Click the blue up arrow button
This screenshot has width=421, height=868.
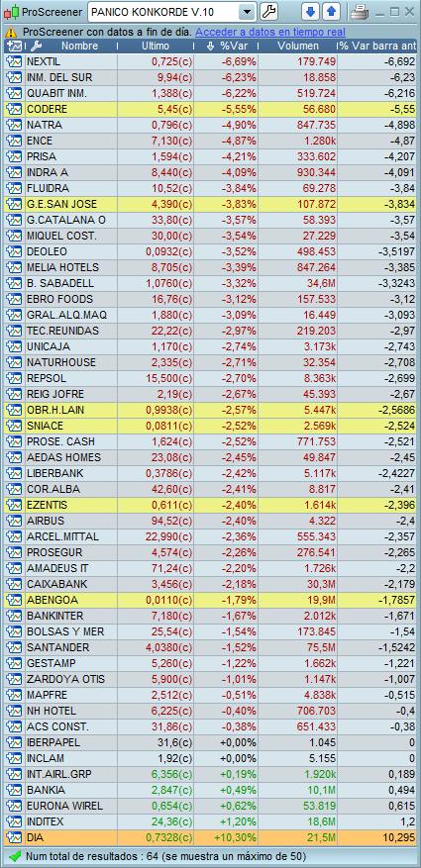[x=331, y=11]
